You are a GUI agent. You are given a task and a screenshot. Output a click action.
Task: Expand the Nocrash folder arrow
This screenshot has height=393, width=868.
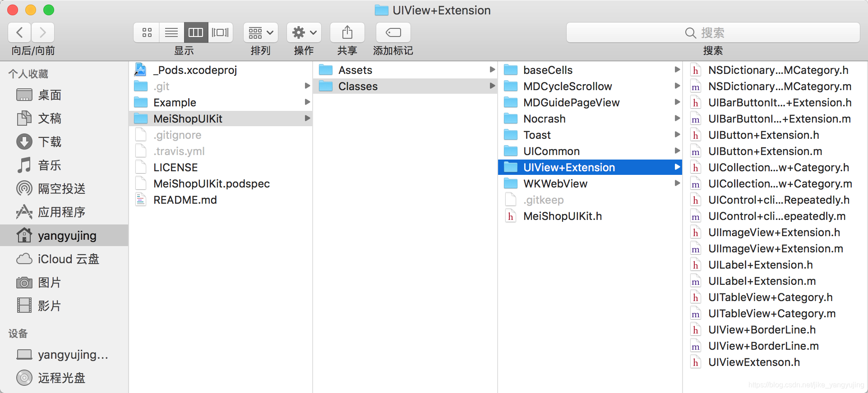pyautogui.click(x=677, y=118)
